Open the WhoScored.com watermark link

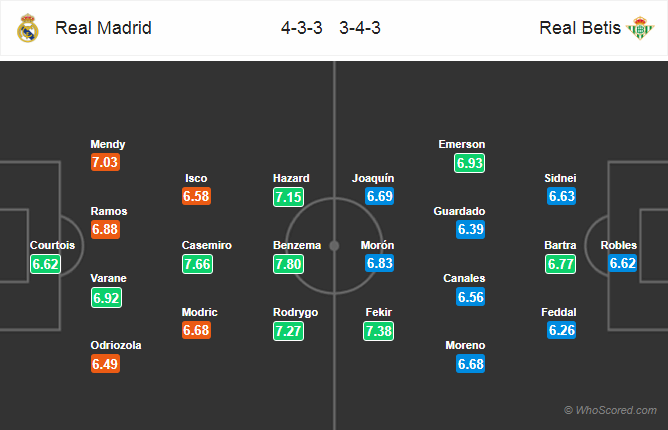click(610, 410)
